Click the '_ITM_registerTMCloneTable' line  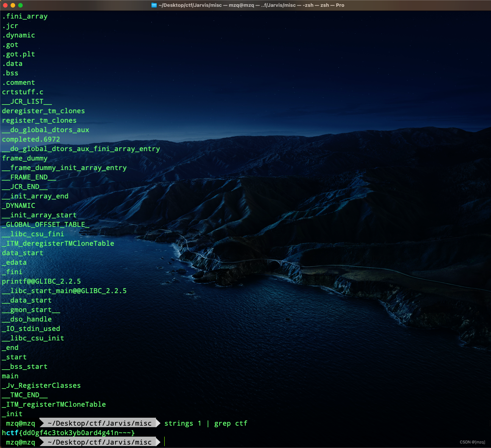pyautogui.click(x=54, y=404)
